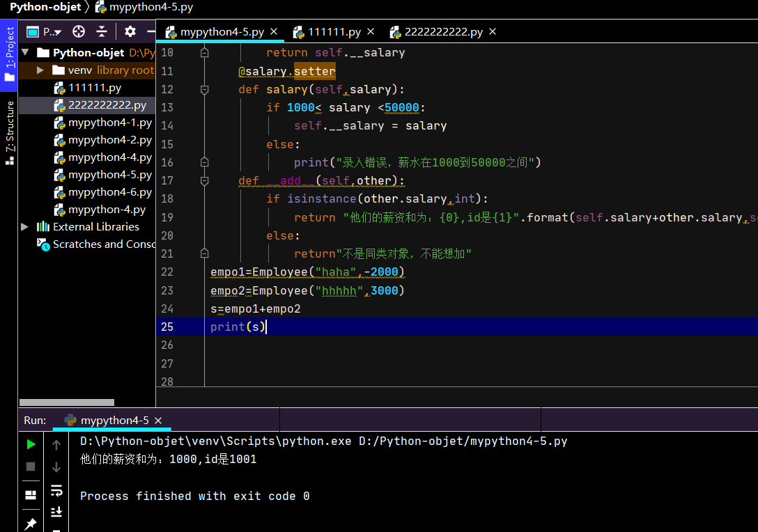Fold end marker at line 21 gutter

(205, 253)
